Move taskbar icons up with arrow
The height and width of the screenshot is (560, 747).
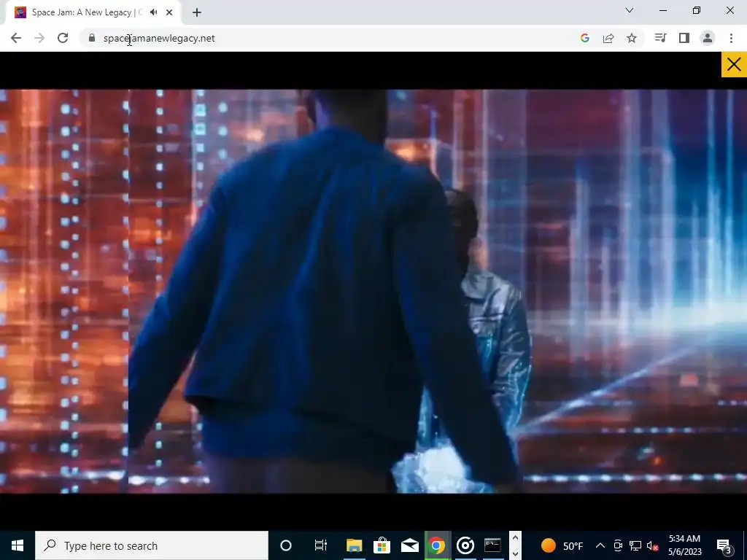(x=515, y=537)
